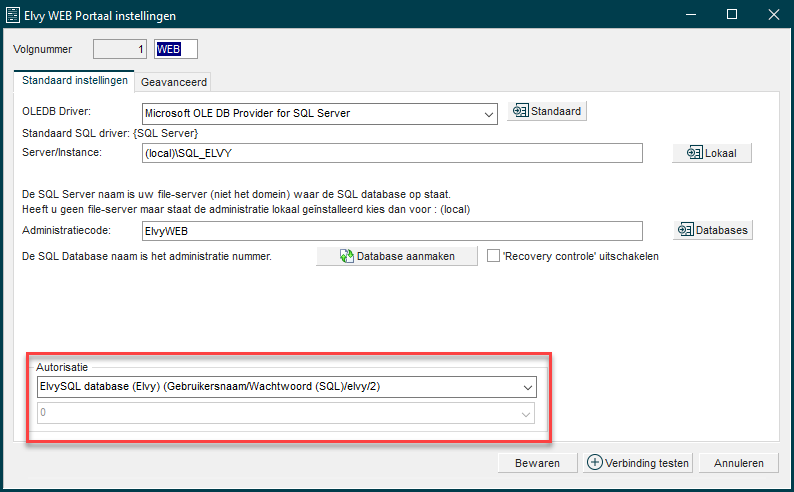Viewport: 794px width, 492px height.
Task: Click the app icon in the title bar
Action: 13,15
